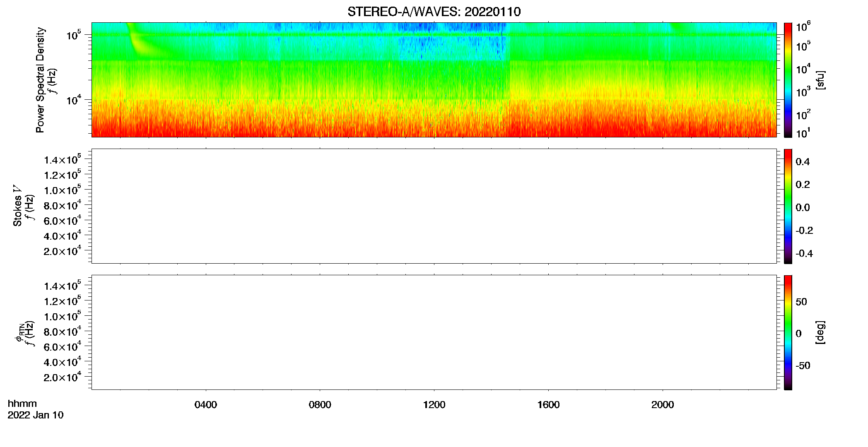Click the 0400 time axis label
Screen dimensions: 868x447
(x=206, y=405)
